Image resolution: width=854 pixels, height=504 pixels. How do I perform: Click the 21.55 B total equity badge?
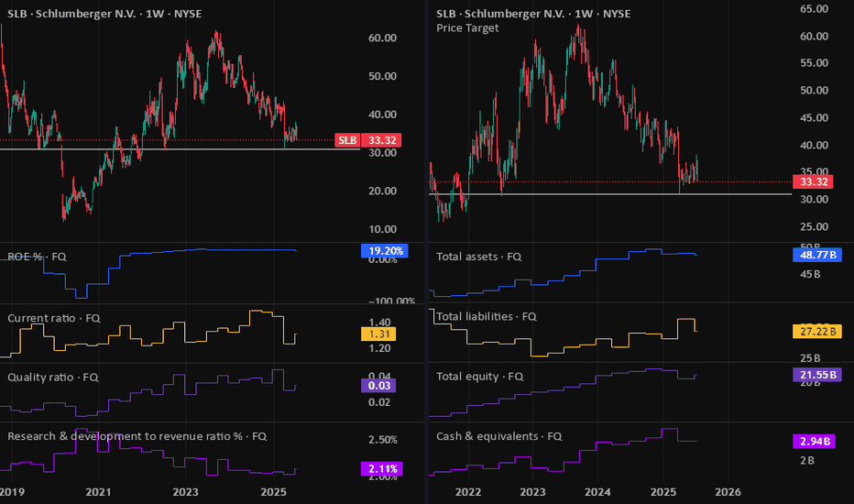coord(817,374)
